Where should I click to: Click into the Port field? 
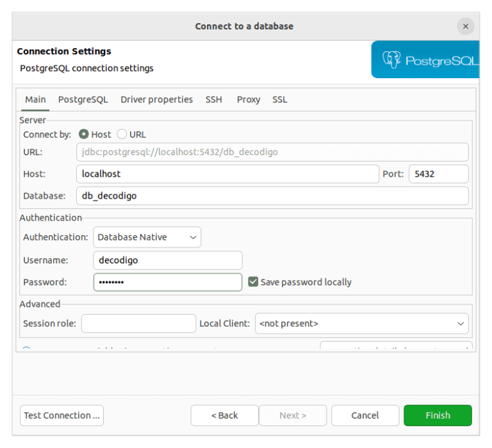pyautogui.click(x=439, y=174)
